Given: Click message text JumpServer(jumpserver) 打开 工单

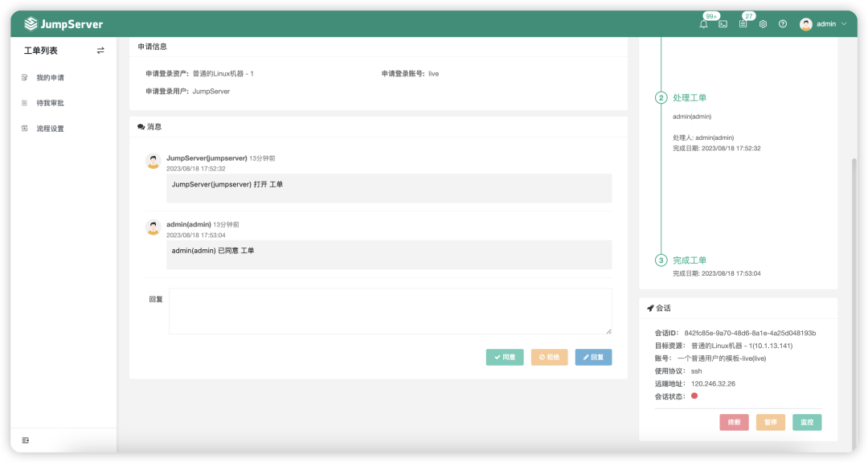Looking at the screenshot, I should point(227,184).
